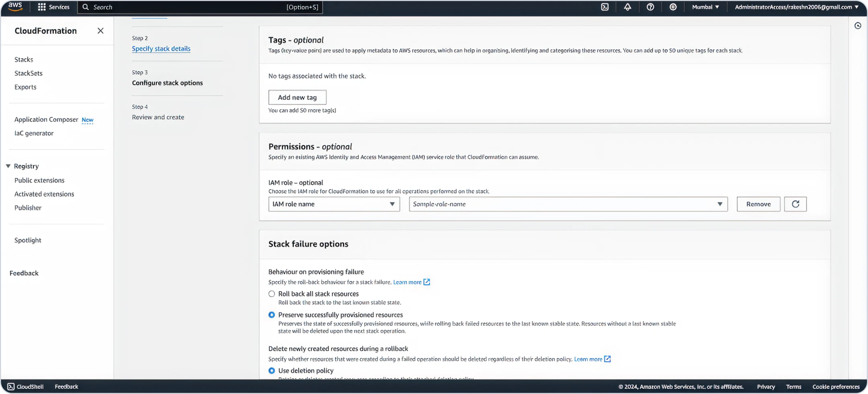The height and width of the screenshot is (394, 868).
Task: Open the IAM role name dropdown
Action: click(334, 204)
